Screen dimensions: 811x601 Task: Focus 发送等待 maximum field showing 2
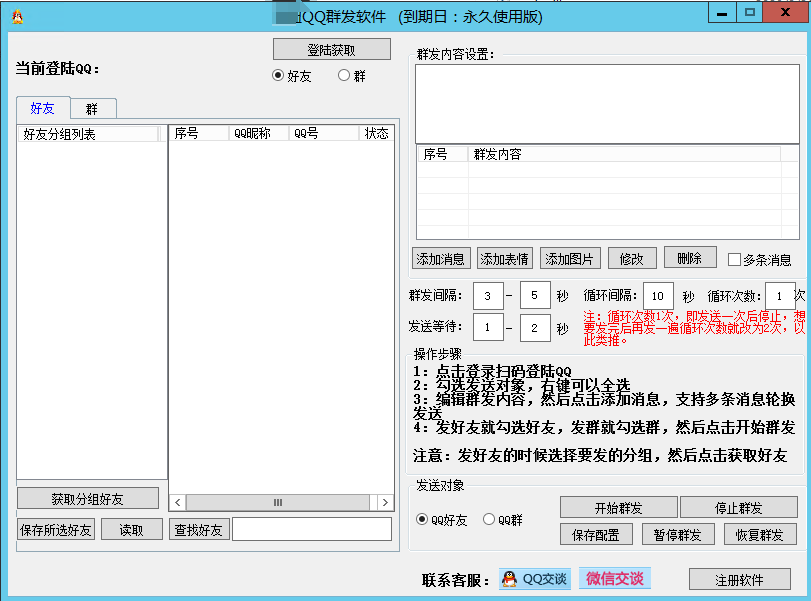coord(535,327)
